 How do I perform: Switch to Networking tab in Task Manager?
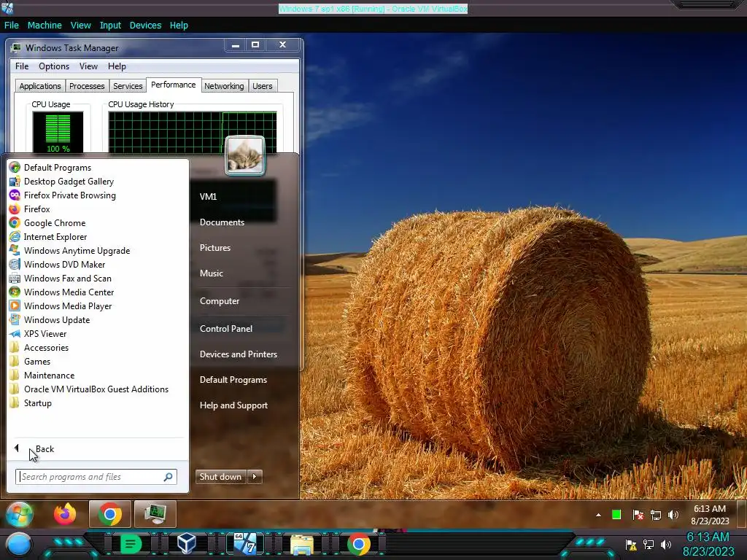point(224,86)
